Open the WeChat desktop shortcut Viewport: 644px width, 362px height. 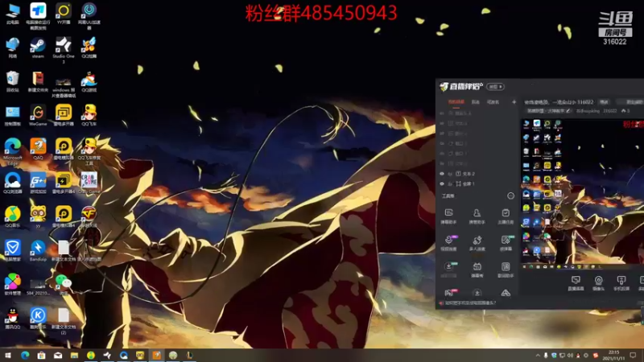coord(64,284)
